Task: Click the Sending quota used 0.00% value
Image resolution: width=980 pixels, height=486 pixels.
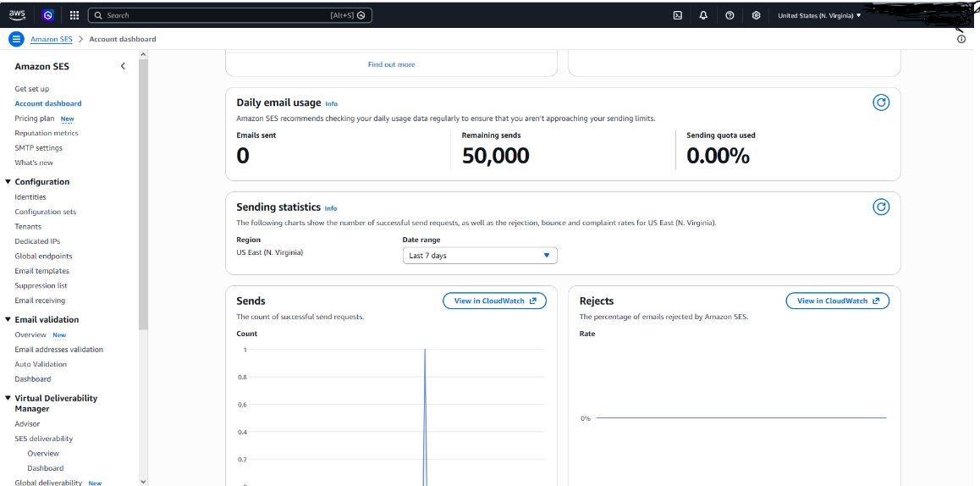Action: point(718,156)
